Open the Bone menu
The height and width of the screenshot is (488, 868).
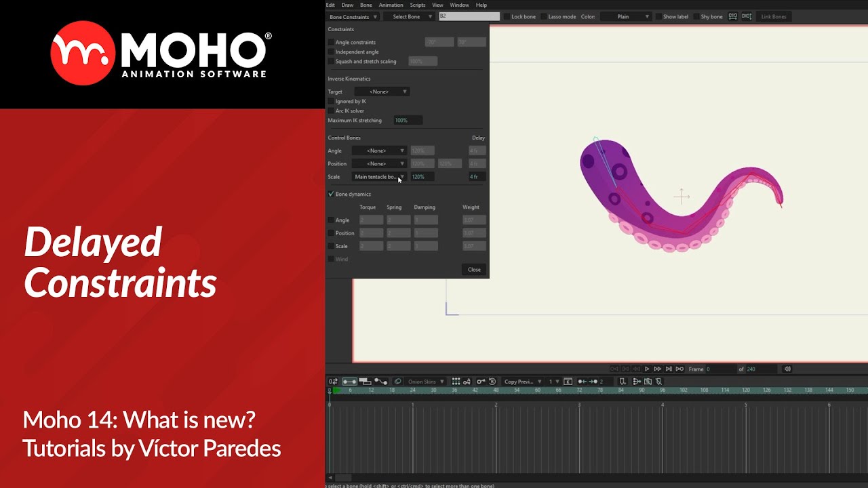coord(366,5)
